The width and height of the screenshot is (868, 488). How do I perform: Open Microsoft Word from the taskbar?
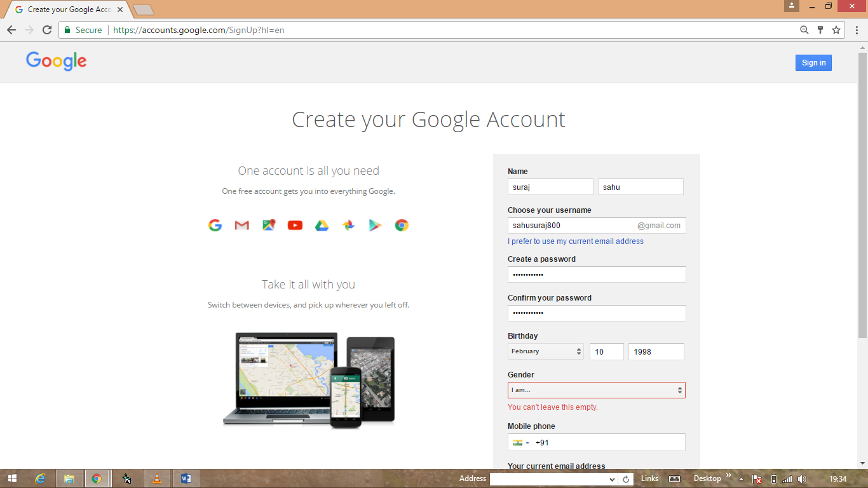click(186, 478)
